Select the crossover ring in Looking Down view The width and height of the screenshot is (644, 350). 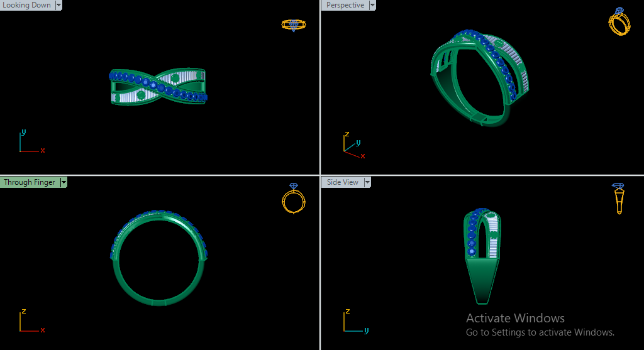pyautogui.click(x=158, y=86)
